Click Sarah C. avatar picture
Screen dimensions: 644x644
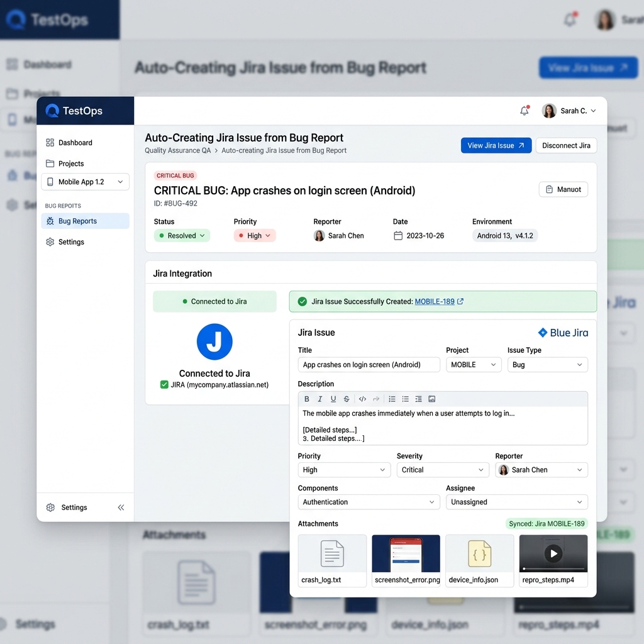(548, 111)
